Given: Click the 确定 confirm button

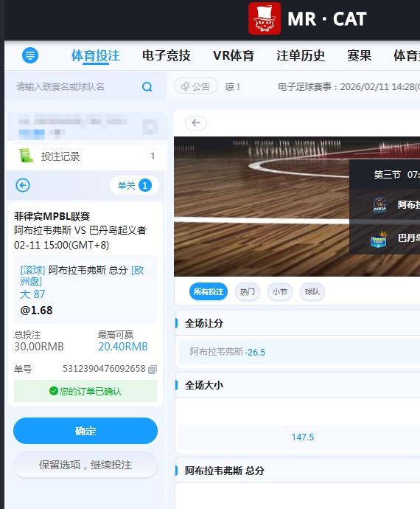Looking at the screenshot, I should [85, 431].
